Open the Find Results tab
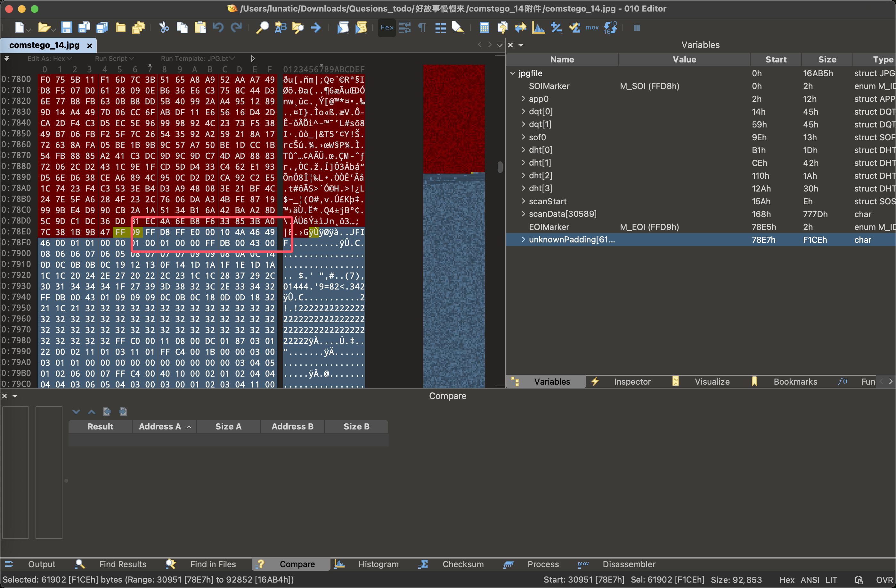The height and width of the screenshot is (588, 896). tap(122, 564)
